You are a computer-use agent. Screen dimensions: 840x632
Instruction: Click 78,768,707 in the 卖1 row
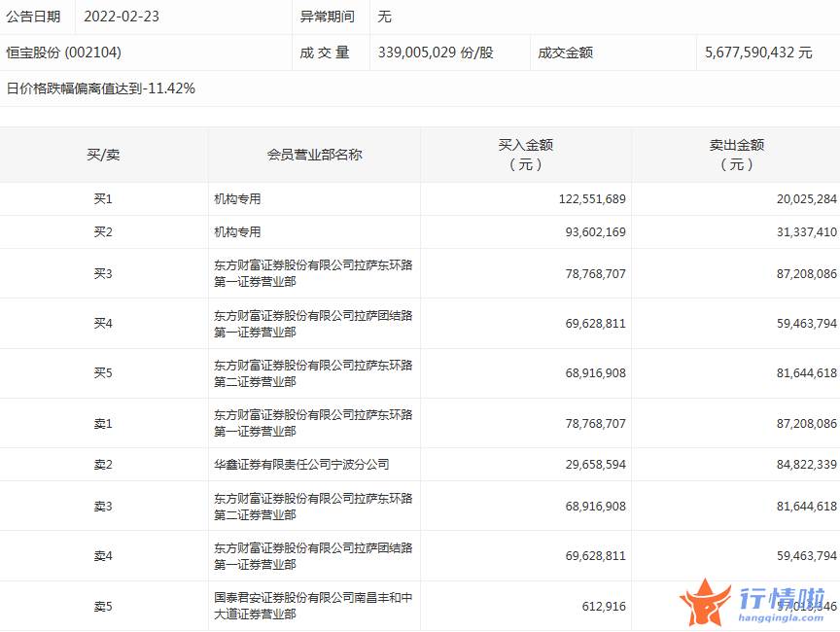coord(595,424)
